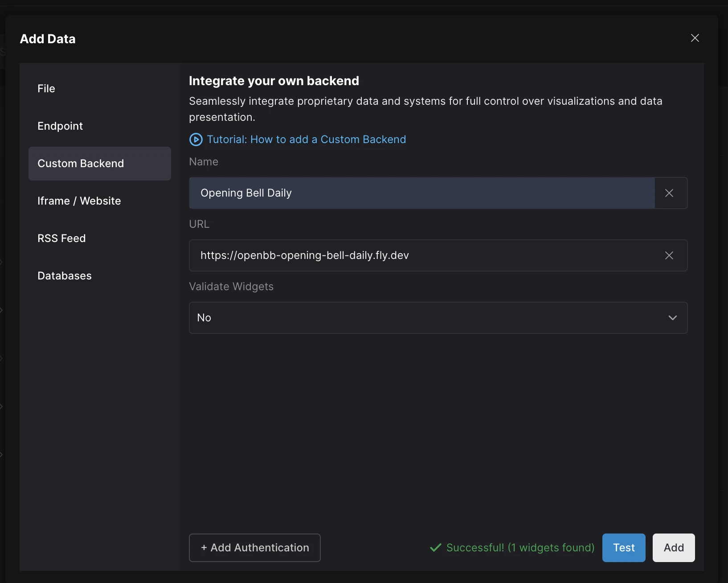Click the Successful widgets found message

click(520, 547)
